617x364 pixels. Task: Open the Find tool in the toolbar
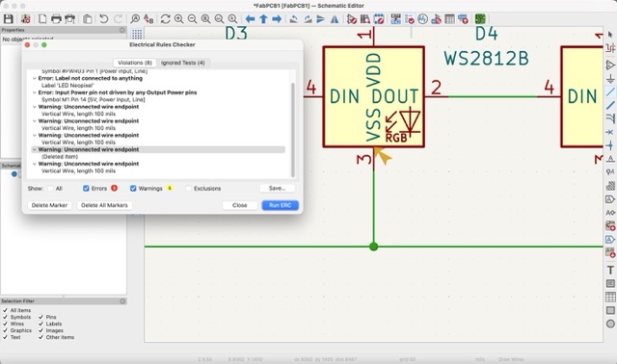point(135,19)
